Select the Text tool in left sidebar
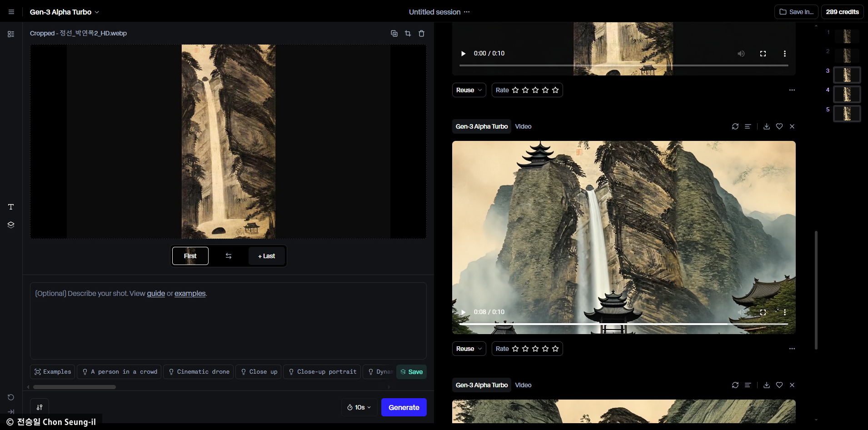The image size is (868, 430). click(x=11, y=207)
